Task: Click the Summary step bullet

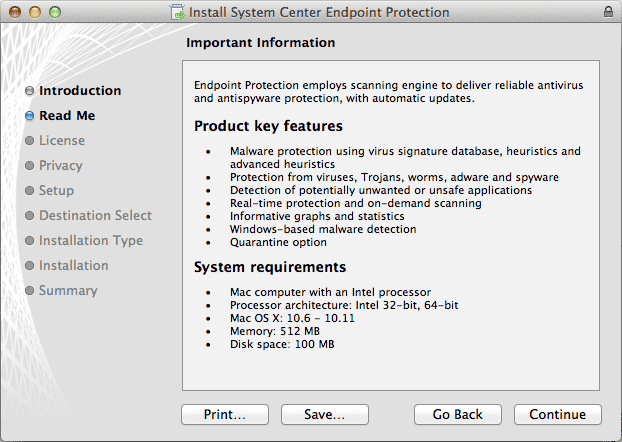Action: click(29, 290)
